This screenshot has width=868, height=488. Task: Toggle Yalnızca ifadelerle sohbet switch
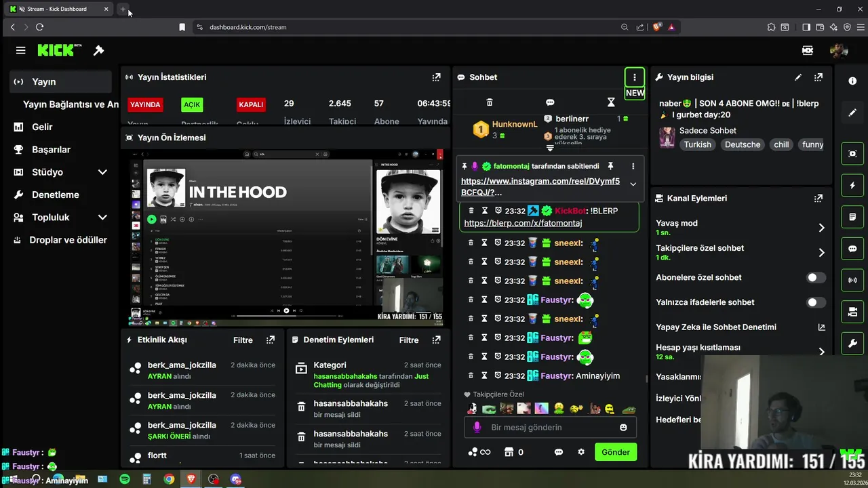[816, 302]
